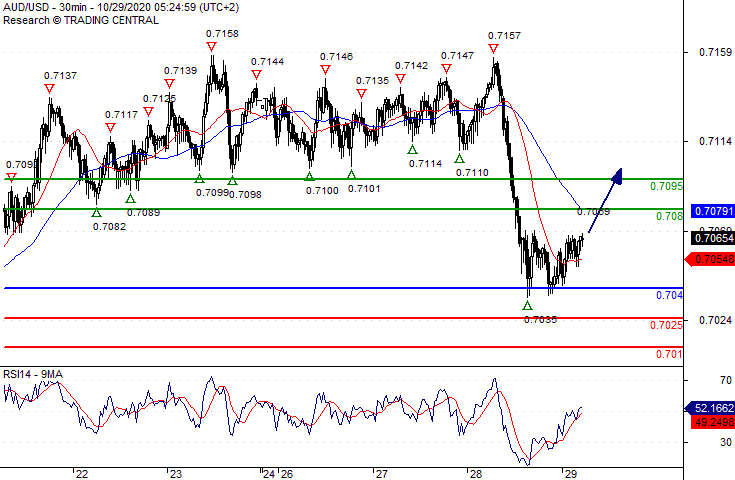Click the AUD/USD 30min chart title
This screenshot has height=480, width=735.
120,8
